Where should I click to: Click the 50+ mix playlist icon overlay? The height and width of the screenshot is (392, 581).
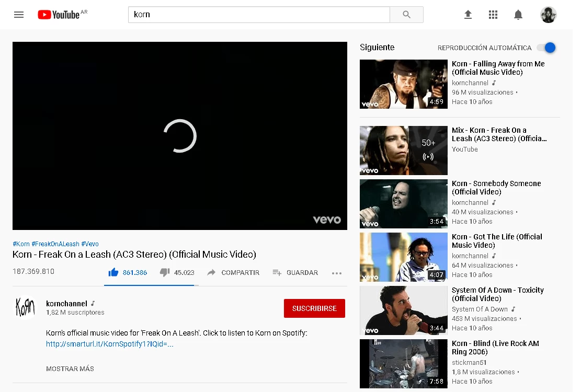pyautogui.click(x=428, y=151)
